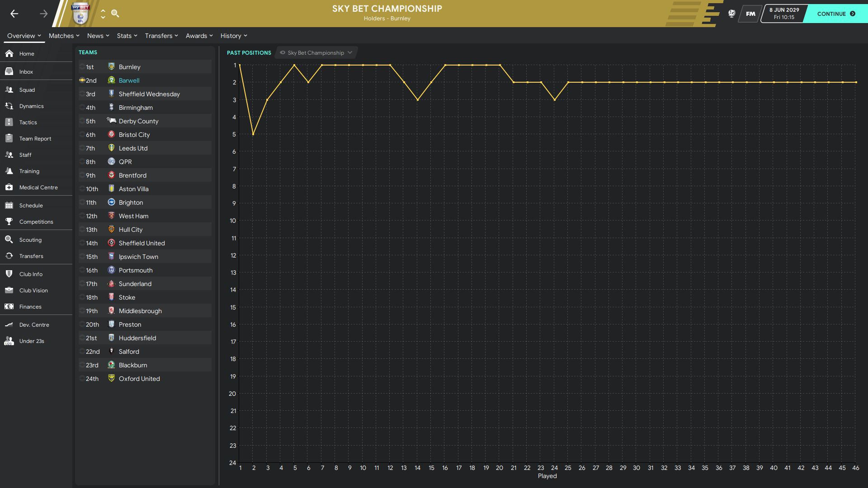Image resolution: width=868 pixels, height=488 pixels.
Task: Open the Inbox icon in sidebar
Action: [x=9, y=71]
